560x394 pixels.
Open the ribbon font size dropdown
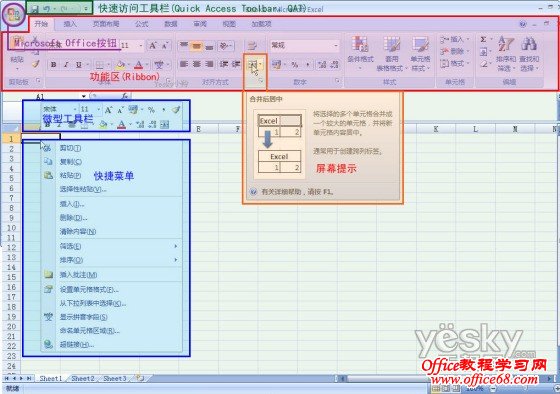[141, 45]
